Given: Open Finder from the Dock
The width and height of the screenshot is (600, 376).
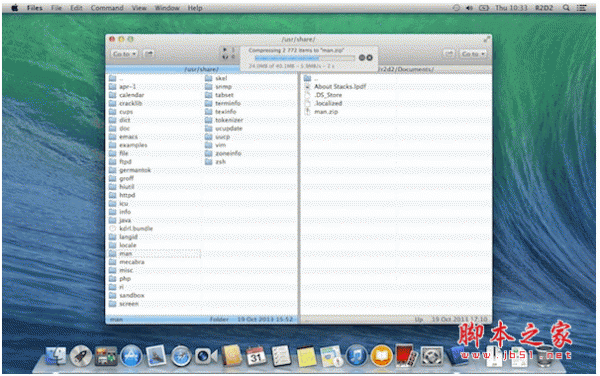Looking at the screenshot, I should pos(56,356).
